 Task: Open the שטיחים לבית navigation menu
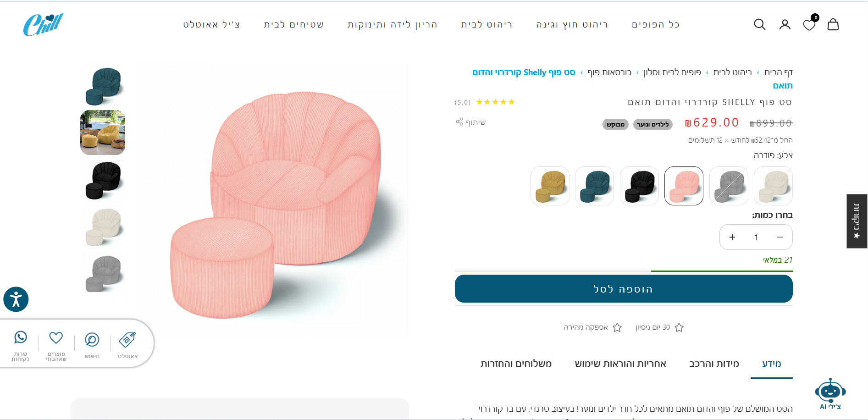click(293, 25)
